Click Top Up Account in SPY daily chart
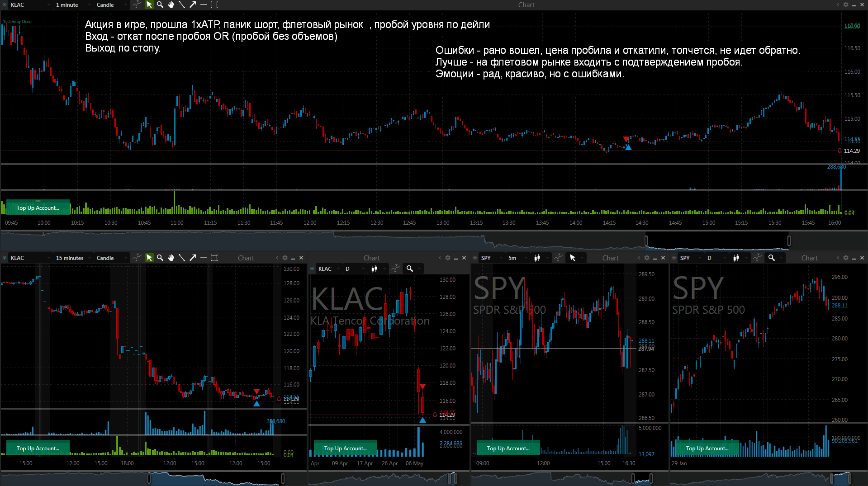Image resolution: width=868 pixels, height=486 pixels. tap(707, 448)
